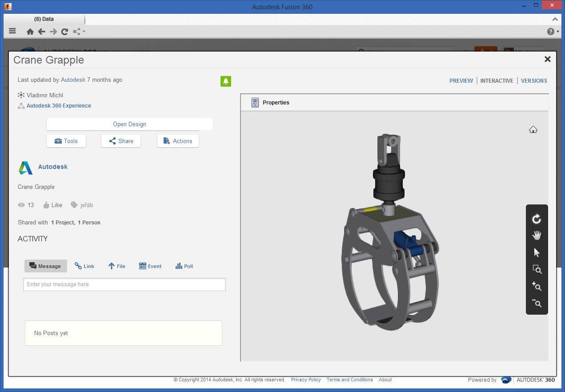Like the Crane Grapple design
This screenshot has height=392, width=565.
click(53, 205)
